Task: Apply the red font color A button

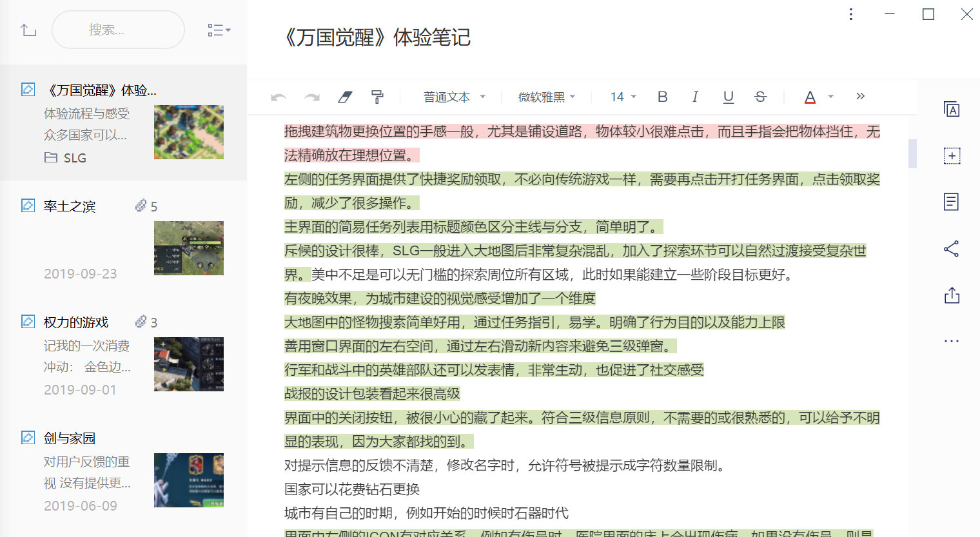Action: pyautogui.click(x=810, y=97)
